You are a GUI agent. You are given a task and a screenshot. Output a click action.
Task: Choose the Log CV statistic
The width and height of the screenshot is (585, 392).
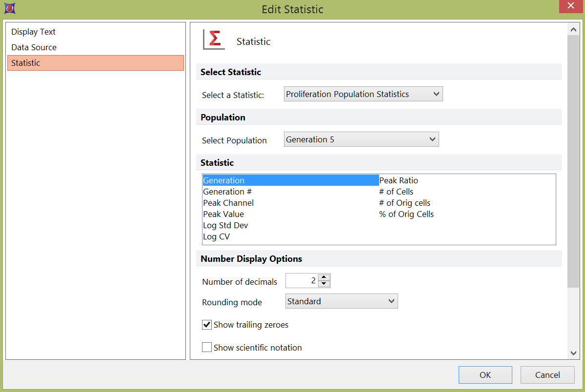[x=216, y=236]
